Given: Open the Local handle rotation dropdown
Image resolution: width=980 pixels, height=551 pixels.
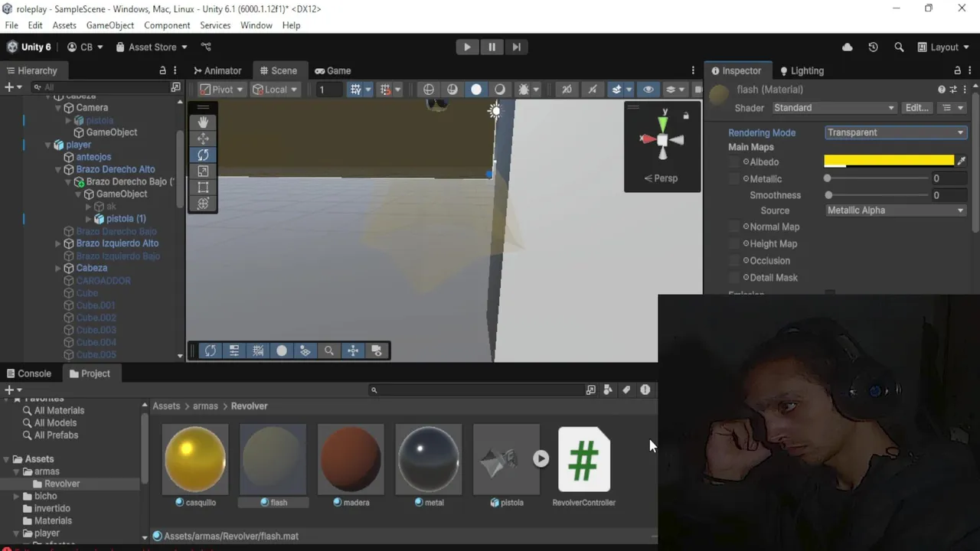Looking at the screenshot, I should click(275, 90).
